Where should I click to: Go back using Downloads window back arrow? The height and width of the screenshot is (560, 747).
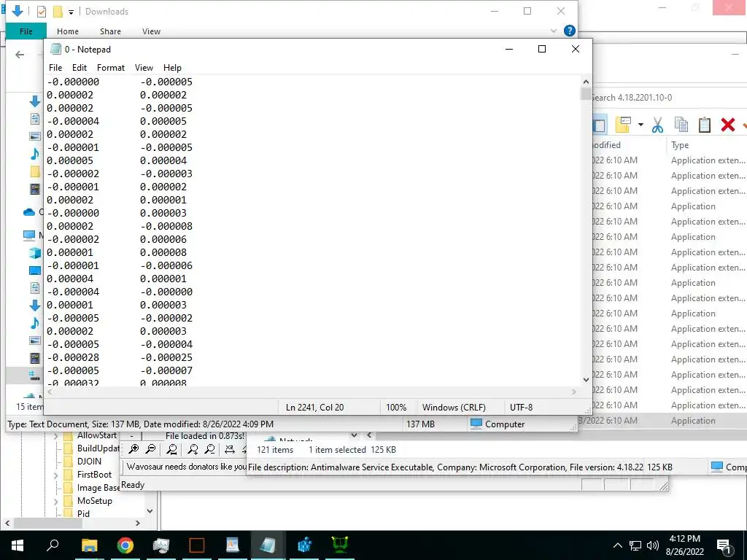point(20,55)
